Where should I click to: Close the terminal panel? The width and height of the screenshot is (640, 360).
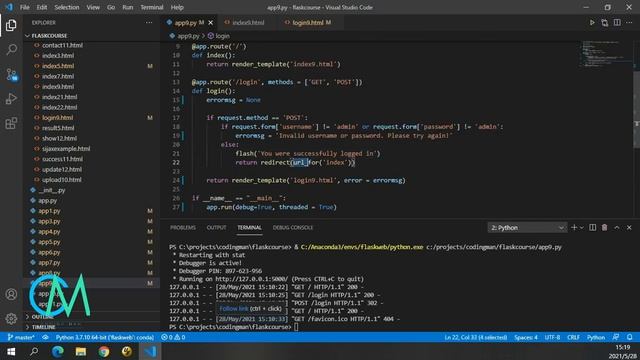coord(629,227)
